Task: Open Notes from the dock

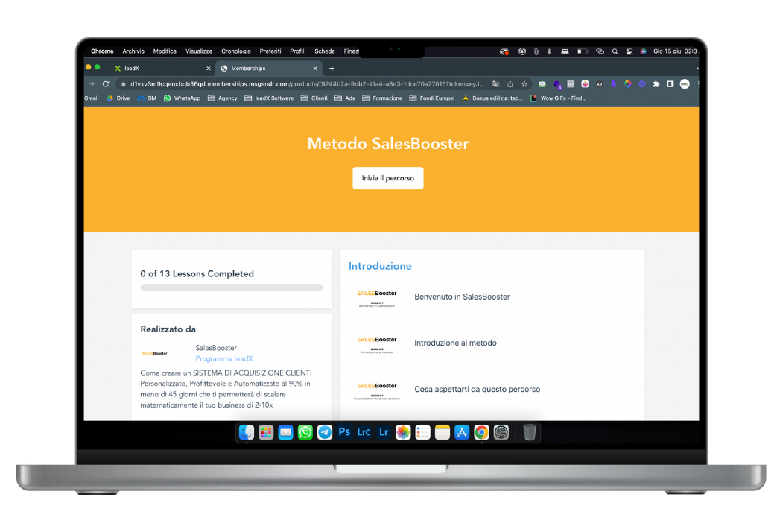Action: [442, 432]
